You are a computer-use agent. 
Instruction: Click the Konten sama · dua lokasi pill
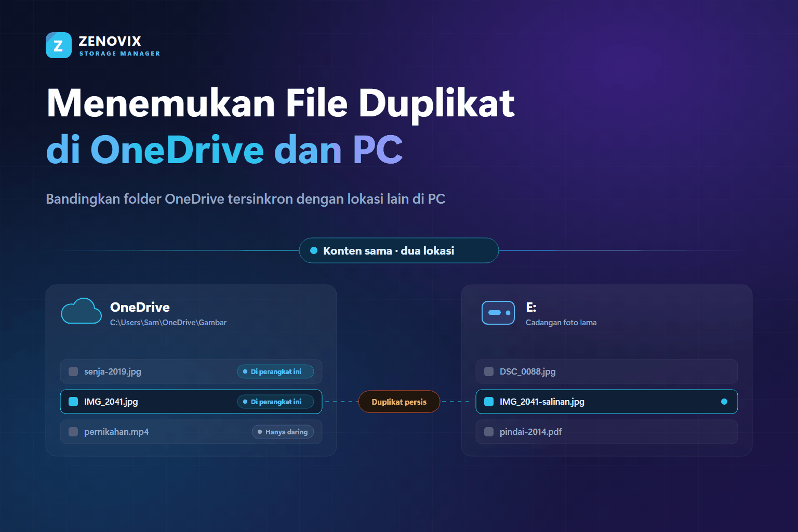(399, 250)
